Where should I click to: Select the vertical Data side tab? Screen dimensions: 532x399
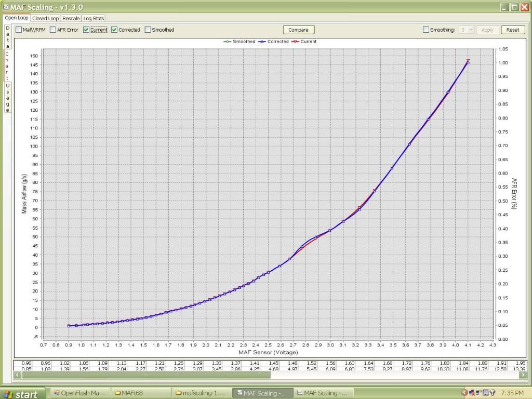7,37
